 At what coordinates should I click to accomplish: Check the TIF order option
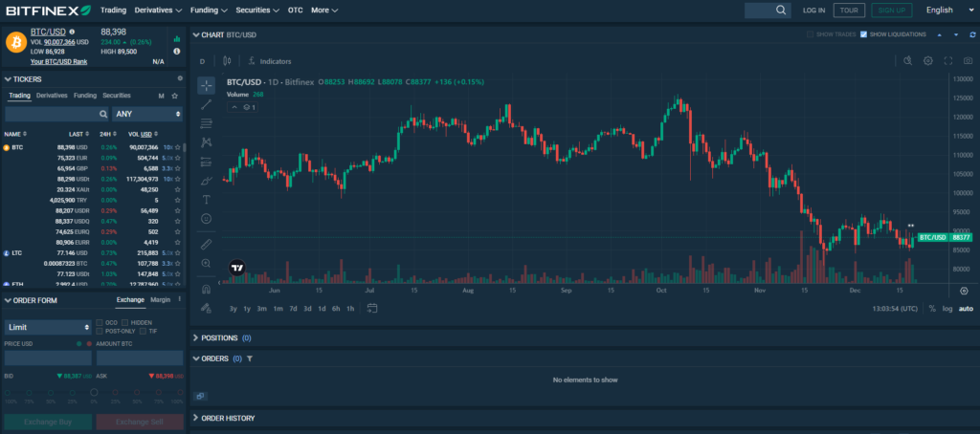tap(144, 331)
